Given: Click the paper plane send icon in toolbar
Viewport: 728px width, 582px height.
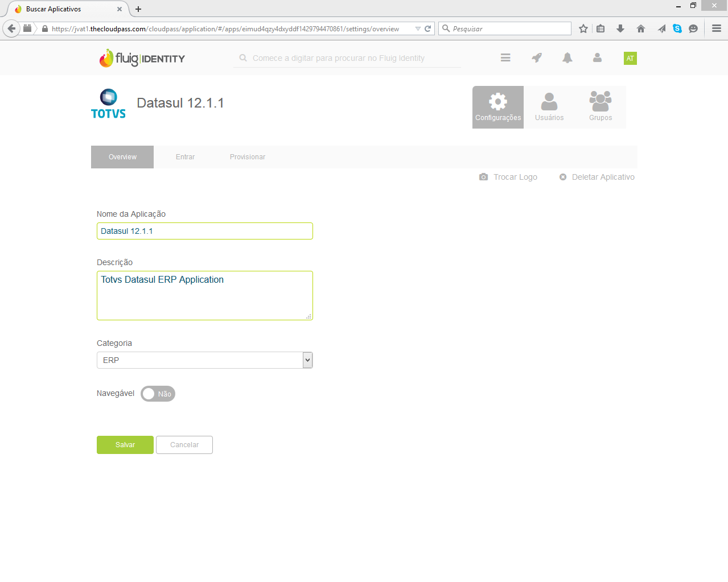Looking at the screenshot, I should point(661,28).
